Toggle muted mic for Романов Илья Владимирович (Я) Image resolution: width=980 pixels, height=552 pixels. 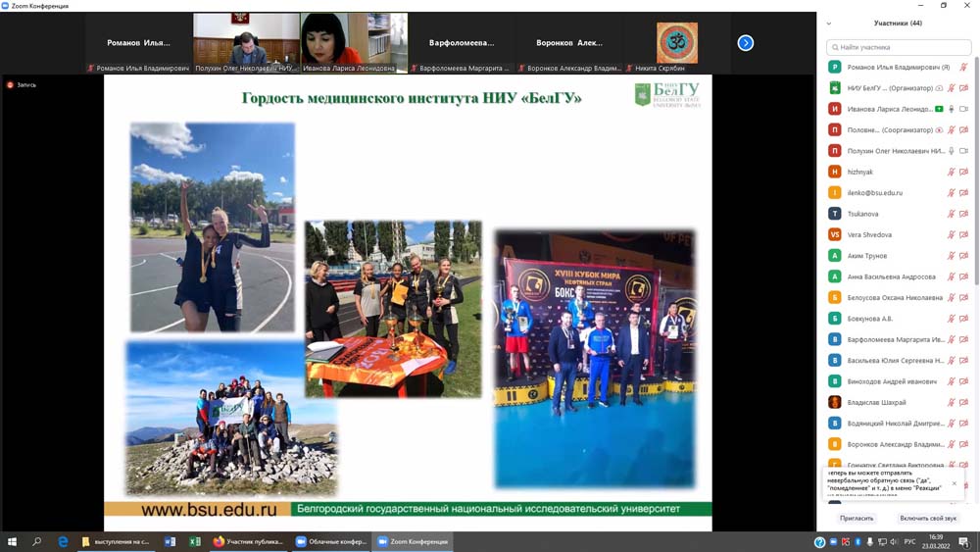(963, 68)
